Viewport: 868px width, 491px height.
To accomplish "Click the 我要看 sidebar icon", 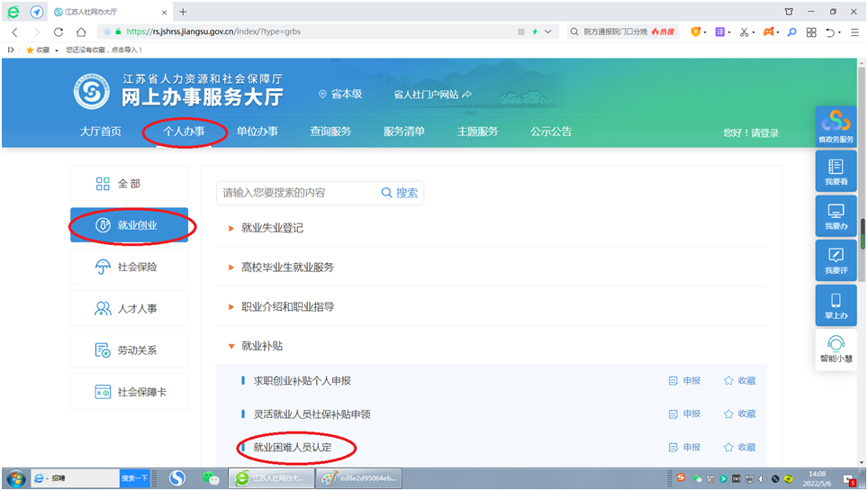I will (835, 171).
